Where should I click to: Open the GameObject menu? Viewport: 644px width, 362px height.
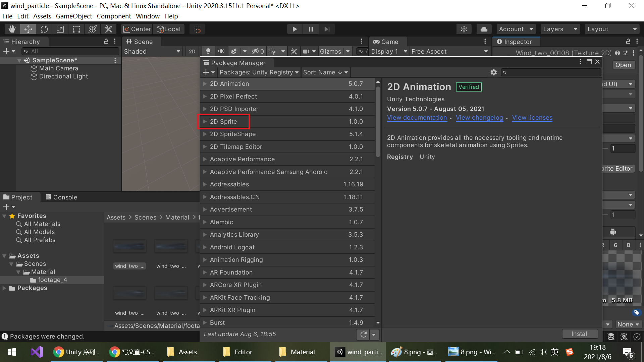74,16
